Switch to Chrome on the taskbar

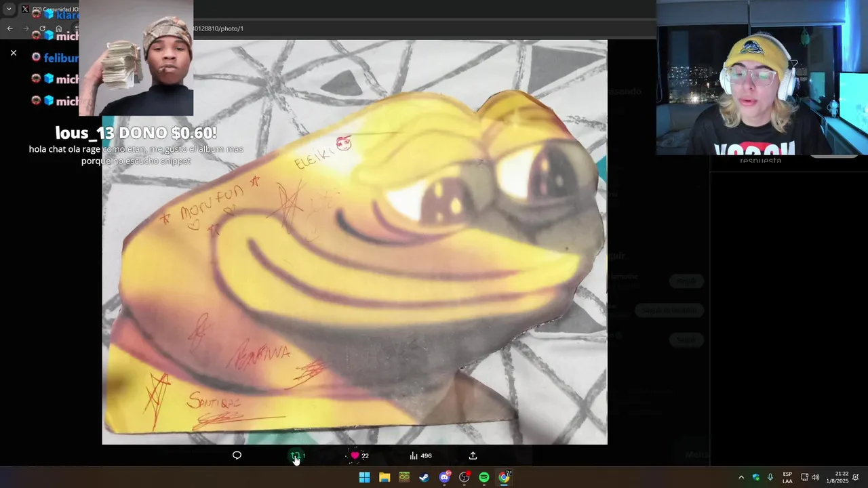[504, 477]
